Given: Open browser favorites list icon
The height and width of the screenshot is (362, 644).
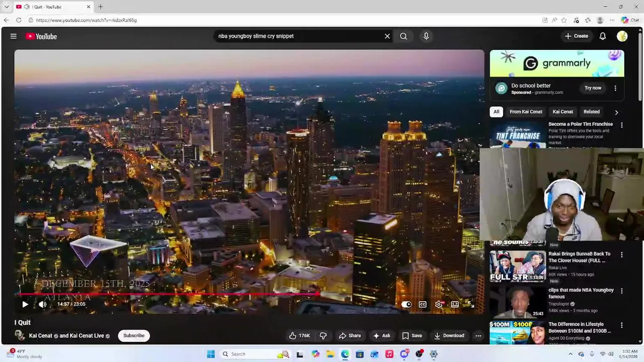Looking at the screenshot, I should 588,20.
